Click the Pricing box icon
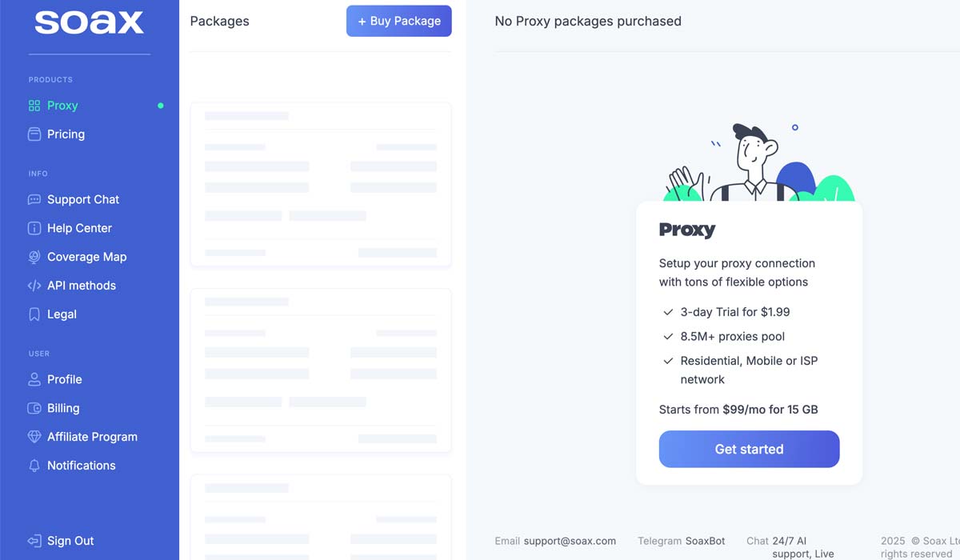The image size is (960, 560). (x=34, y=134)
